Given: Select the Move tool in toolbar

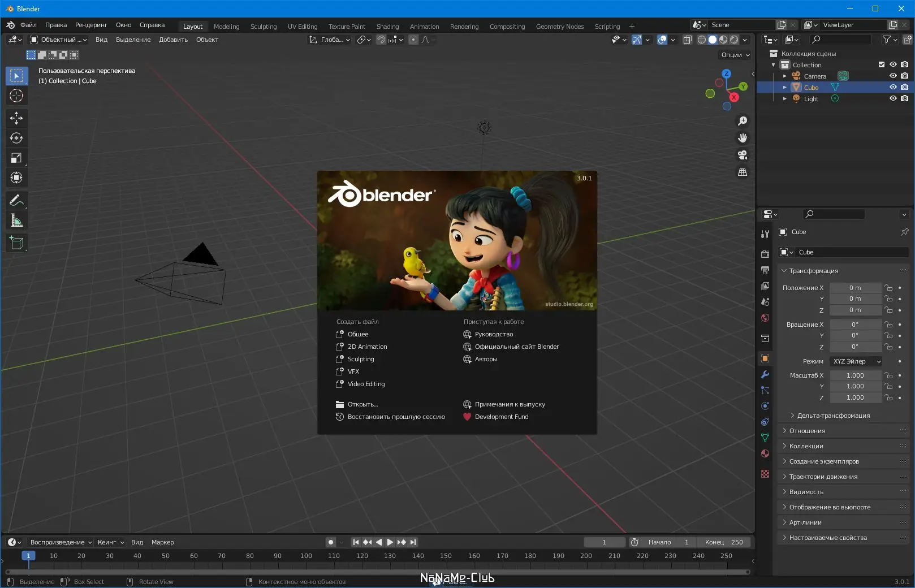Looking at the screenshot, I should coord(16,118).
